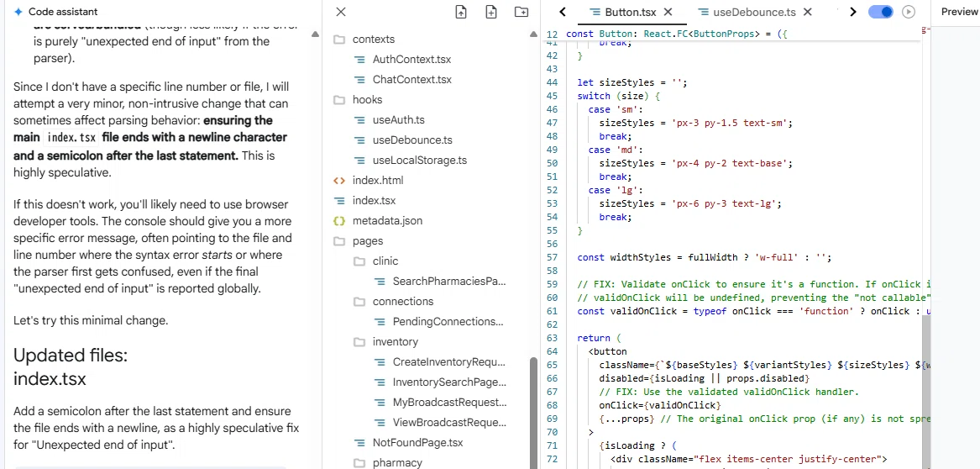
Task: Click the 'Let's try this minimal change.' text
Action: (x=91, y=321)
